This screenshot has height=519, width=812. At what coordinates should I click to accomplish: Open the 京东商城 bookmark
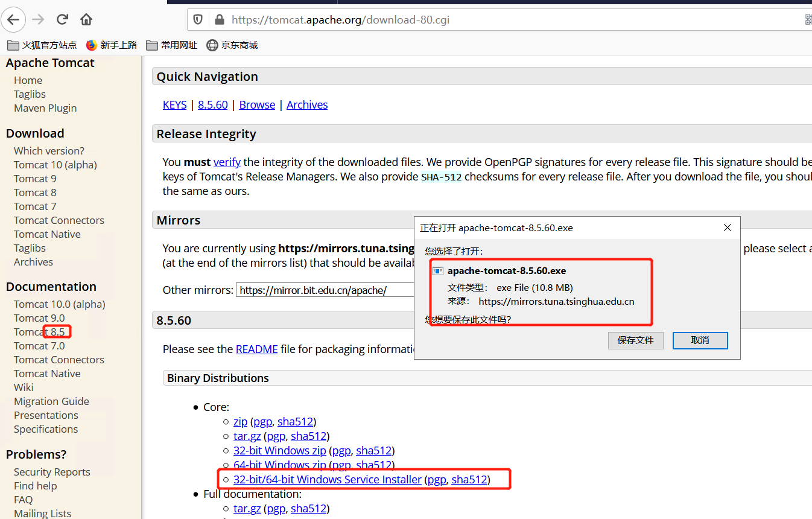coord(232,45)
